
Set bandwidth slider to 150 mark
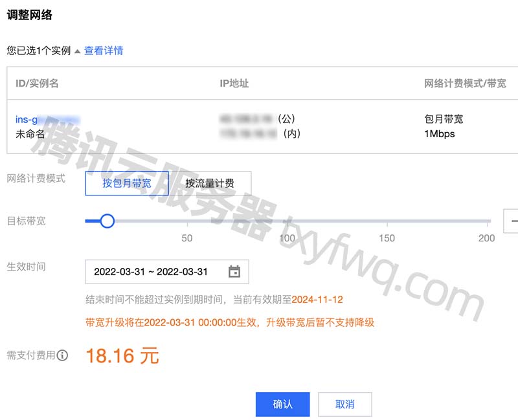coord(387,221)
